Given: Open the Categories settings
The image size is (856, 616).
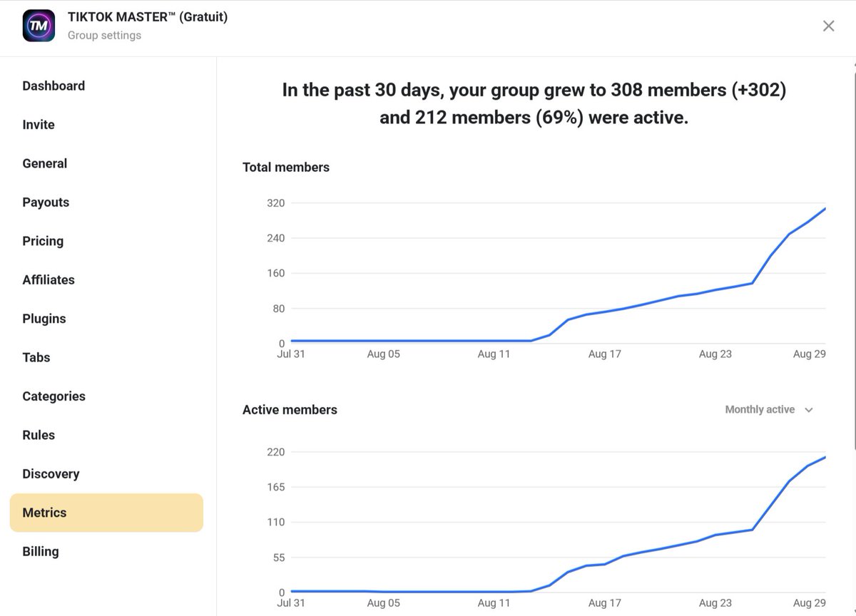Looking at the screenshot, I should point(53,396).
